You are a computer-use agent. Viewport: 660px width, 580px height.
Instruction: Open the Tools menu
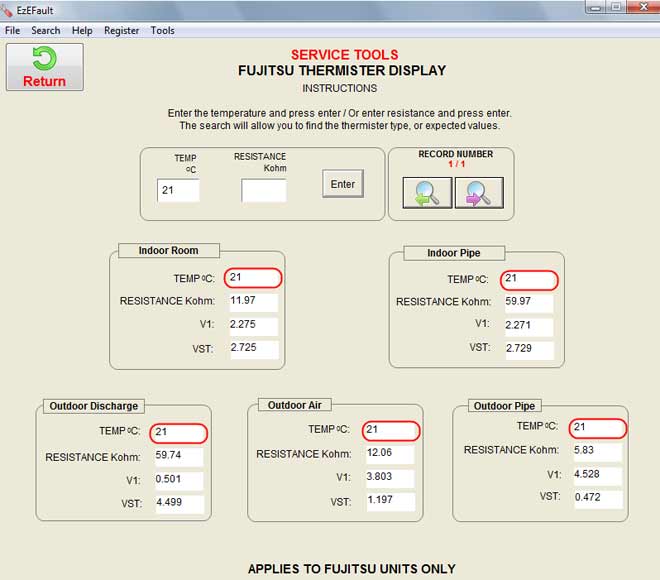point(163,31)
